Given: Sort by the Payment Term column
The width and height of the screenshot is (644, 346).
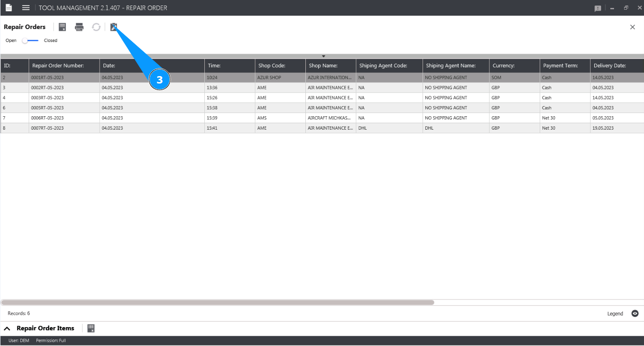Looking at the screenshot, I should click(565, 66).
